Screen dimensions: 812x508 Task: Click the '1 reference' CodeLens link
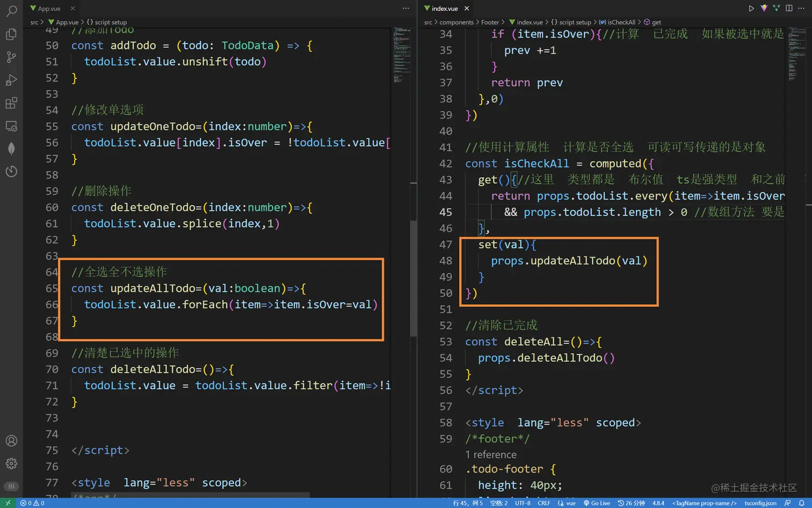point(491,454)
